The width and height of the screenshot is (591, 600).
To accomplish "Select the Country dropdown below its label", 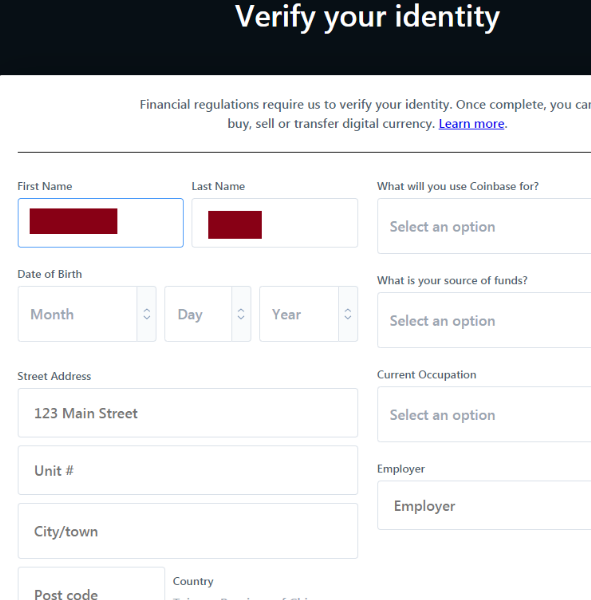I will pos(265,597).
